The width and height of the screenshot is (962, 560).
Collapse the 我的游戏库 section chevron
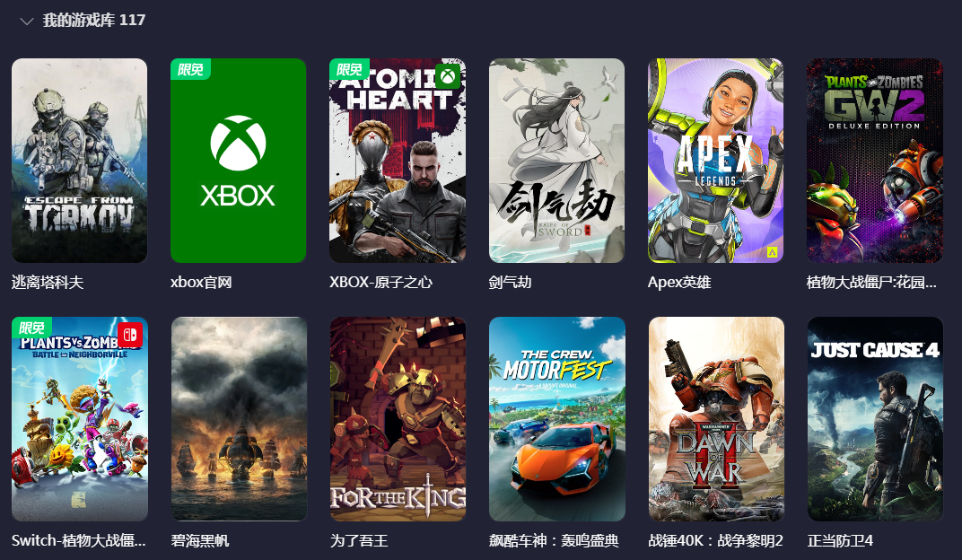click(x=26, y=22)
